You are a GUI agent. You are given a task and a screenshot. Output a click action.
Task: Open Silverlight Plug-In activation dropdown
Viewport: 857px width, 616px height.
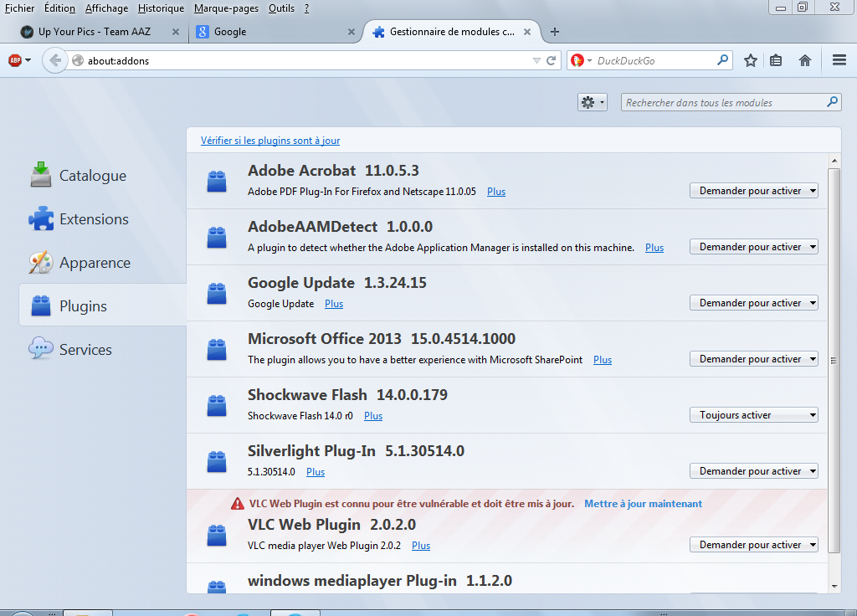pyautogui.click(x=754, y=470)
